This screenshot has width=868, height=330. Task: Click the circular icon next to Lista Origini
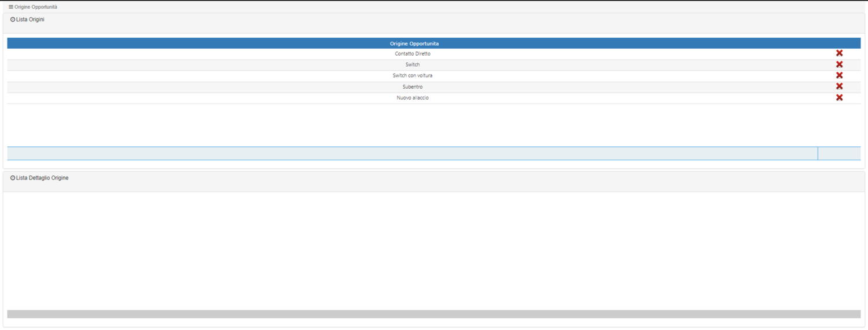coord(13,20)
